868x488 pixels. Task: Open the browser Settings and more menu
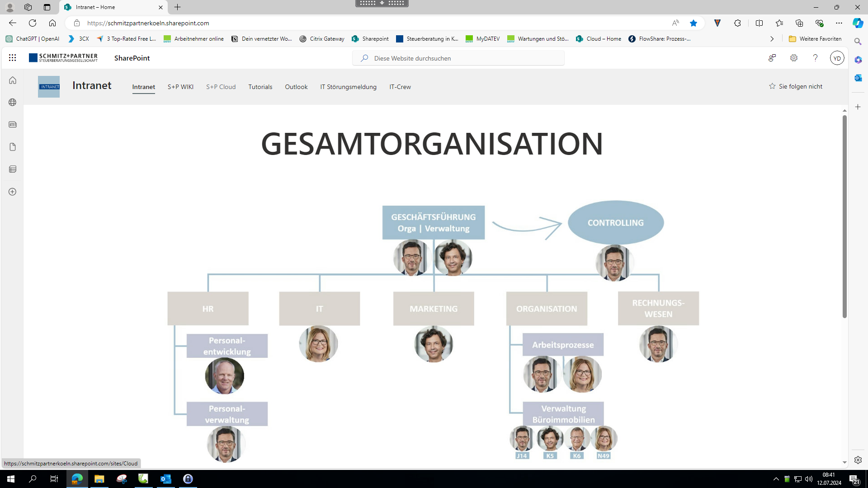click(x=839, y=23)
